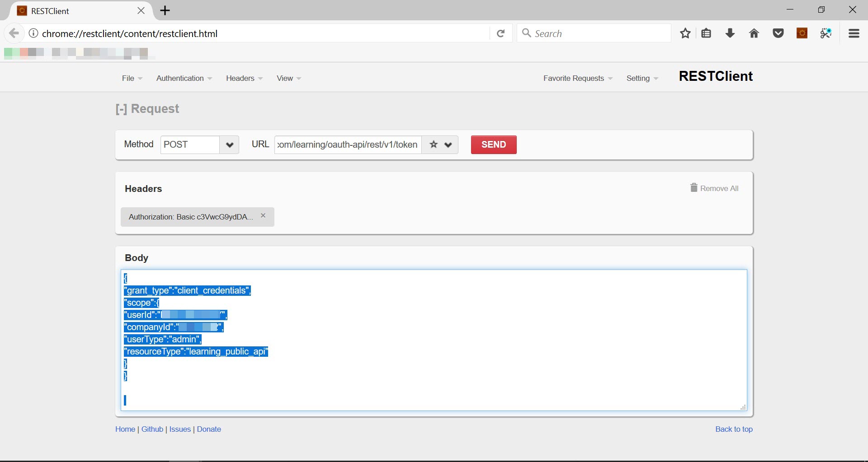868x462 pixels.
Task: Click the site information icon in address bar
Action: tap(33, 33)
